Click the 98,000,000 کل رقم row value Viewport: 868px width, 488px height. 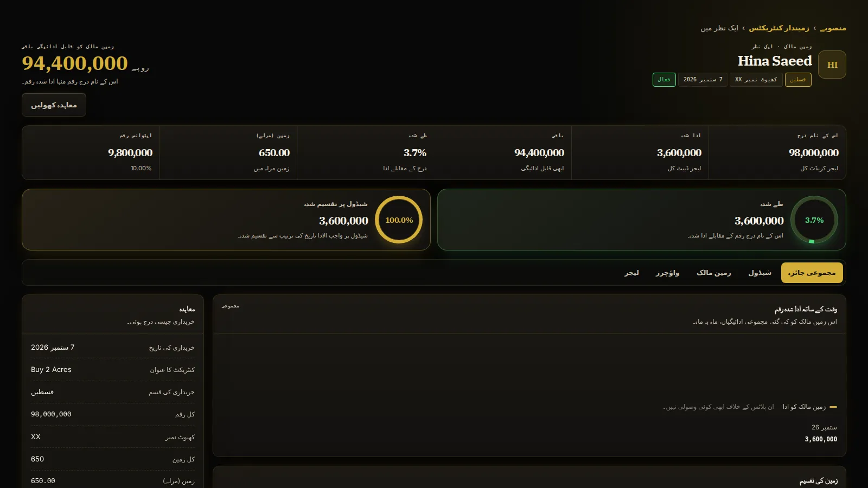point(51,414)
